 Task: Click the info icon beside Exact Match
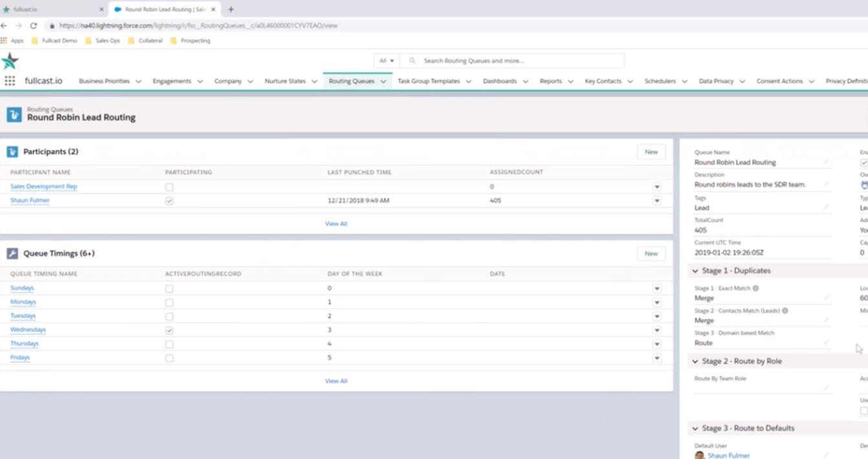coord(755,288)
